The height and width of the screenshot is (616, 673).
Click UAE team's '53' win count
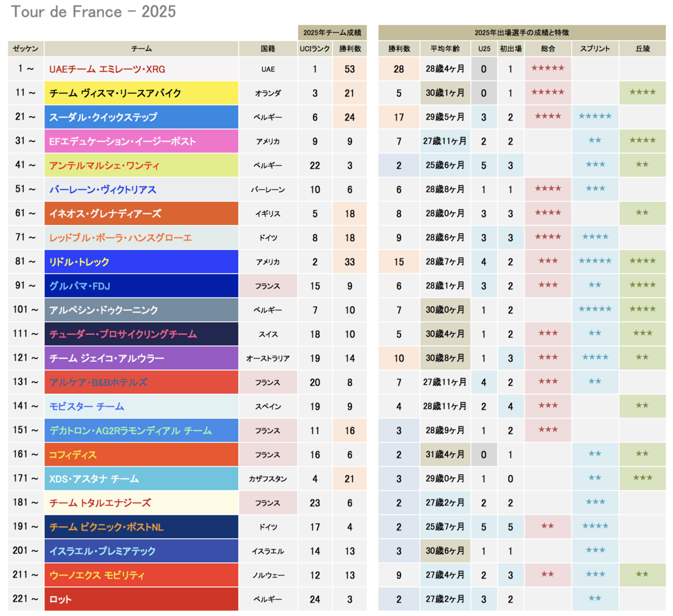350,69
